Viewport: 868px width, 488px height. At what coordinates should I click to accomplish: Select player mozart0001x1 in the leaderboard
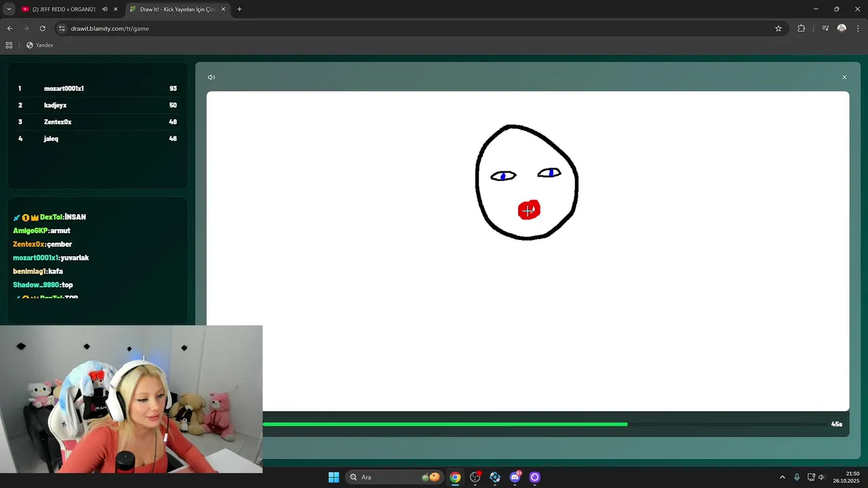point(64,89)
